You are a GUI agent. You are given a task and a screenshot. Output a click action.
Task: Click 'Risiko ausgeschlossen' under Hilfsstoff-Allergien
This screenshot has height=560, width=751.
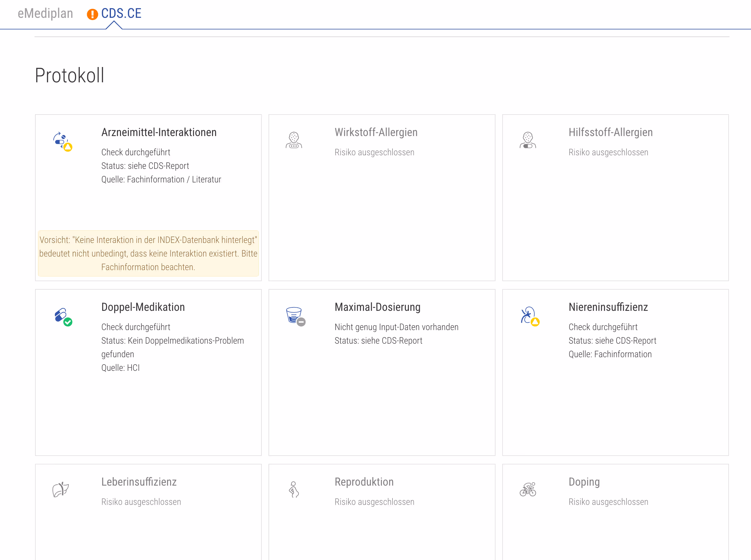[608, 152]
